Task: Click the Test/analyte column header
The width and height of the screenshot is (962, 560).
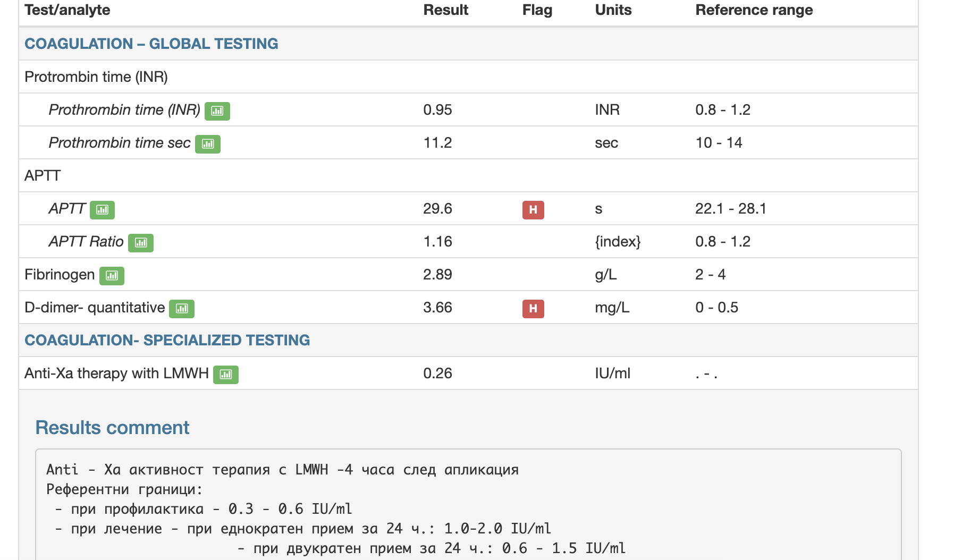Action: click(67, 10)
